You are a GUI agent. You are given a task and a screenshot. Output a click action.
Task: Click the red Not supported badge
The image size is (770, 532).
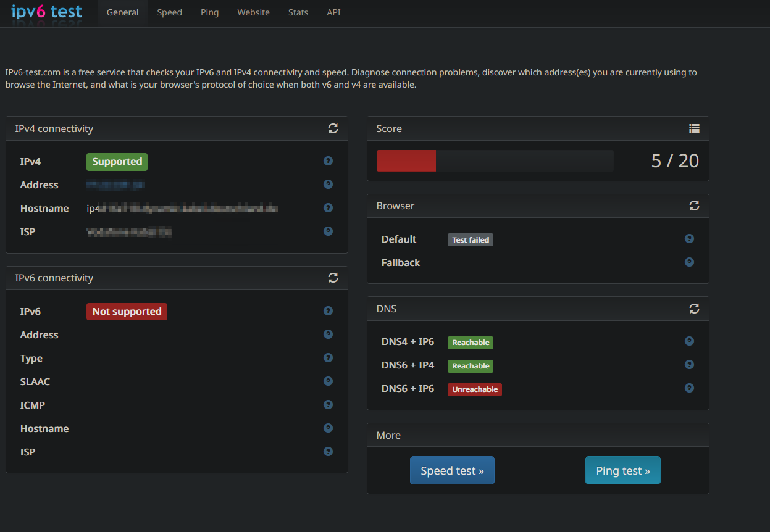pyautogui.click(x=127, y=312)
